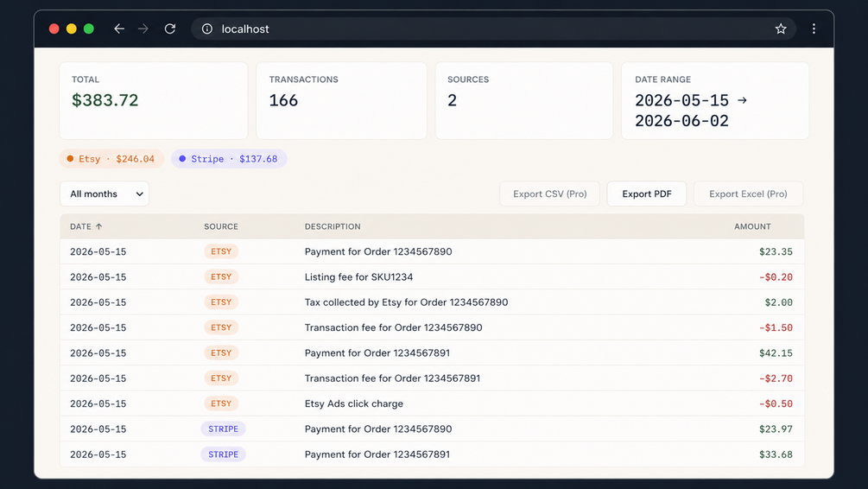This screenshot has height=489, width=868.
Task: Toggle the Etsy $246.04 source filter chip
Action: (111, 159)
